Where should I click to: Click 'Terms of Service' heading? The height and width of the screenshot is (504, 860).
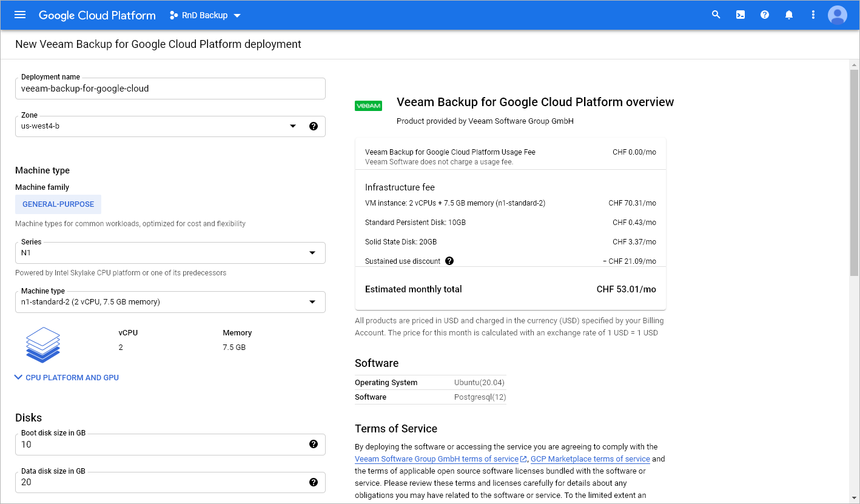(396, 429)
